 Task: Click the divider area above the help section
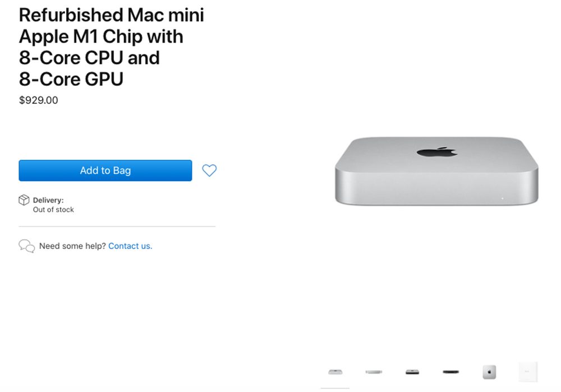pyautogui.click(x=117, y=227)
